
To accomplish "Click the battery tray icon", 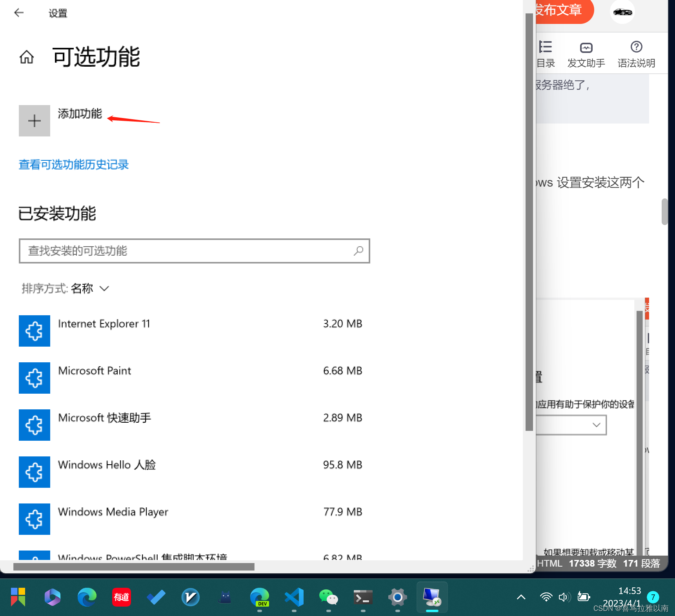I will 584,597.
